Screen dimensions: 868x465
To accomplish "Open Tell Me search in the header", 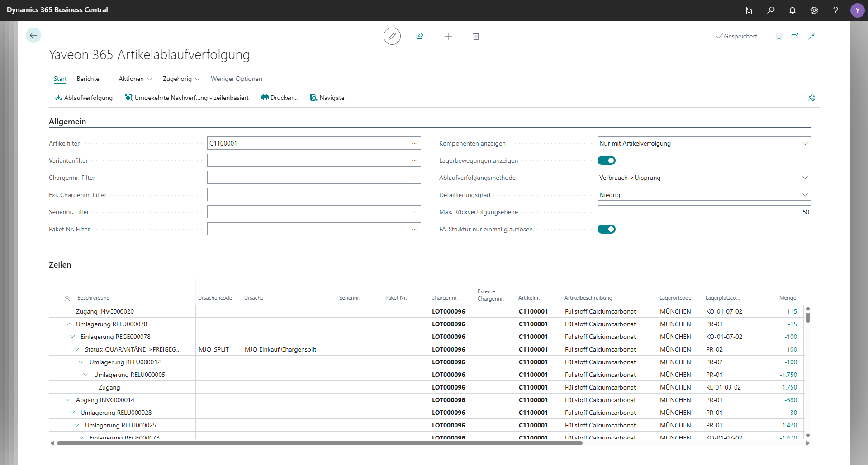I will coord(771,10).
